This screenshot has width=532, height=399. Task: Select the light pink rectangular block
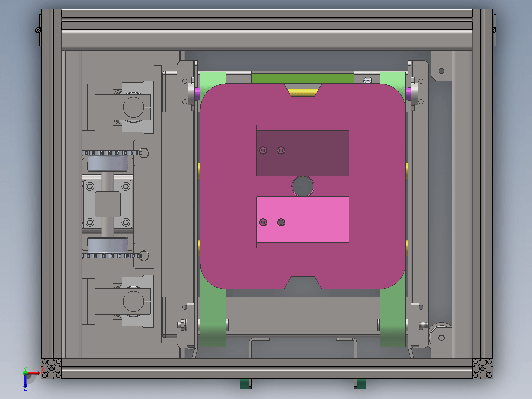coord(303,220)
